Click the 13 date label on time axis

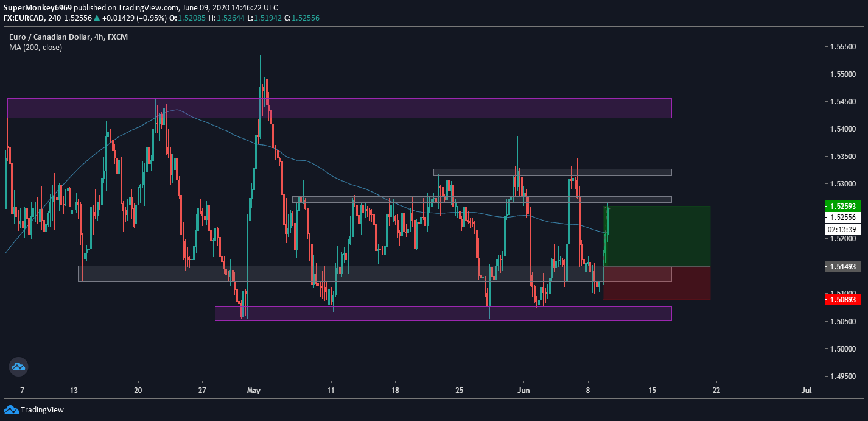click(x=74, y=390)
